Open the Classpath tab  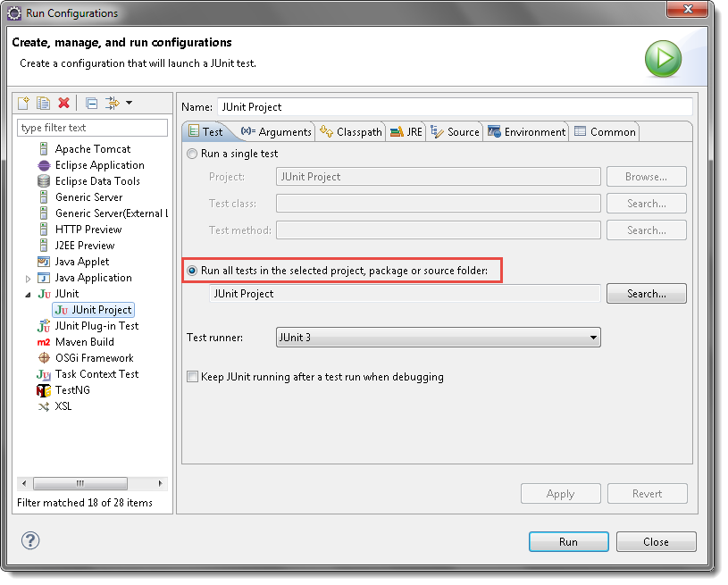tap(350, 132)
